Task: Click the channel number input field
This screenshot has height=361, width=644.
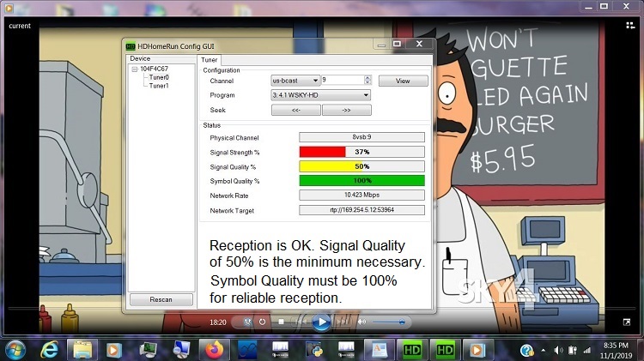Action: (x=343, y=80)
